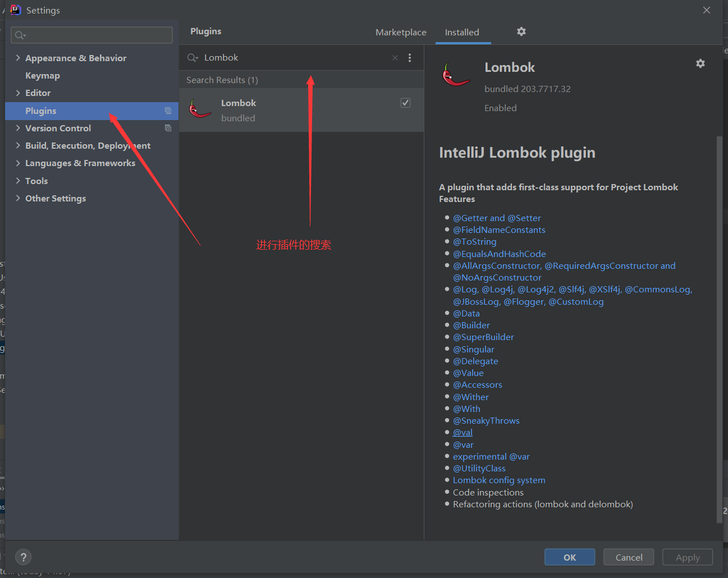
Task: Open the @EqualsAndHashCode link
Action: [x=500, y=254]
